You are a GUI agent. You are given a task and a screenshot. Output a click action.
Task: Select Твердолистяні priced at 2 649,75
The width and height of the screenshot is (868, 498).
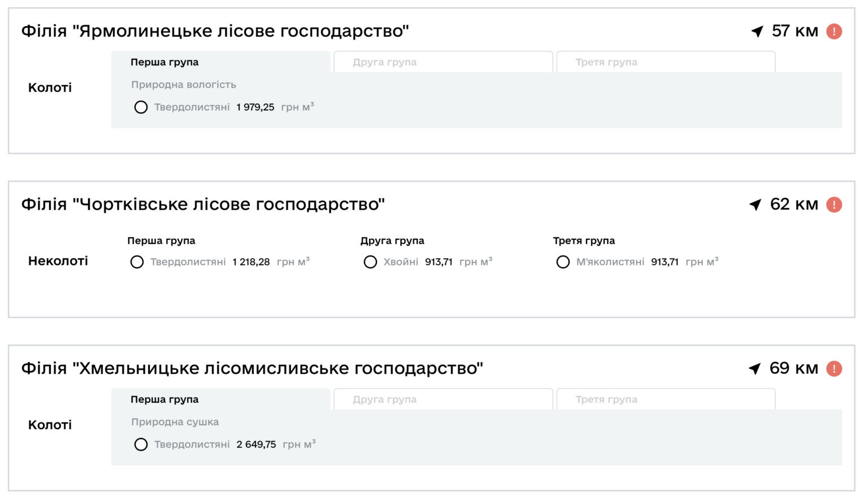pyautogui.click(x=141, y=445)
